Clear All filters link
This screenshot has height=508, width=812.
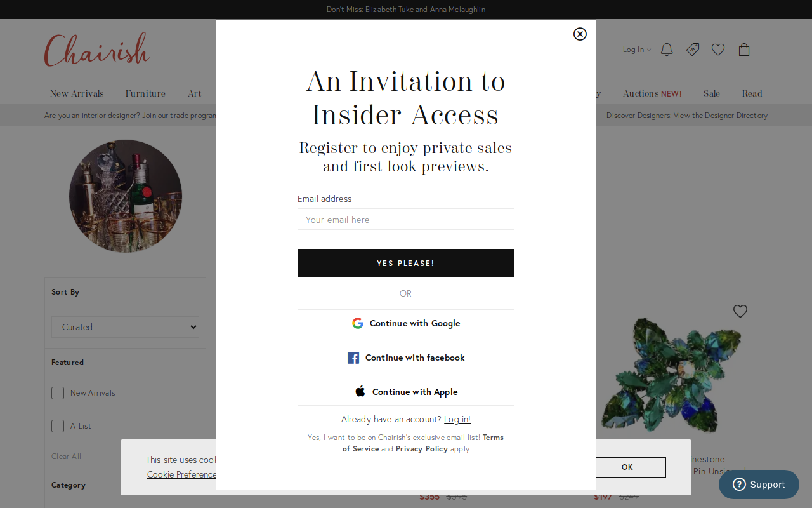pyautogui.click(x=66, y=457)
